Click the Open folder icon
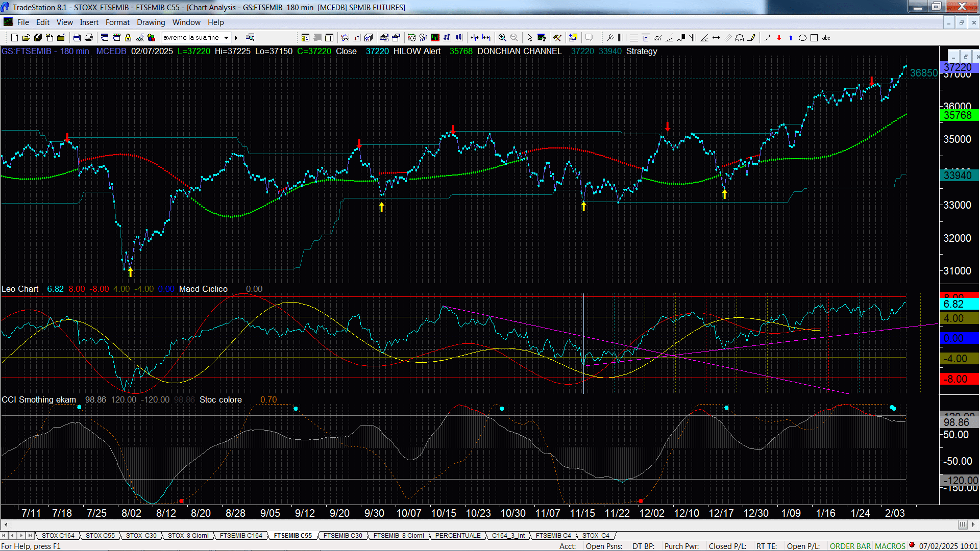Screen dimensions: 980x551 point(26,38)
